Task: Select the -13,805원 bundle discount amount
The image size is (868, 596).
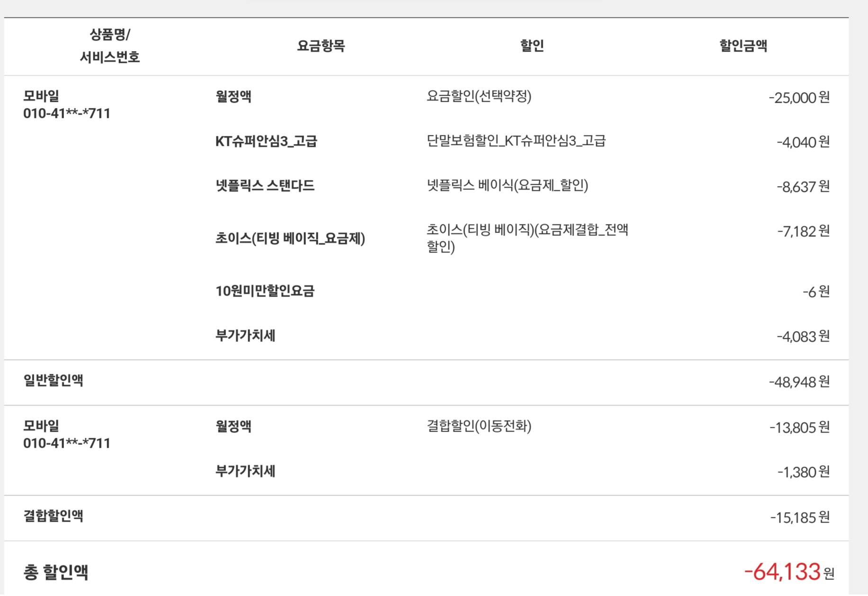Action: 799,428
